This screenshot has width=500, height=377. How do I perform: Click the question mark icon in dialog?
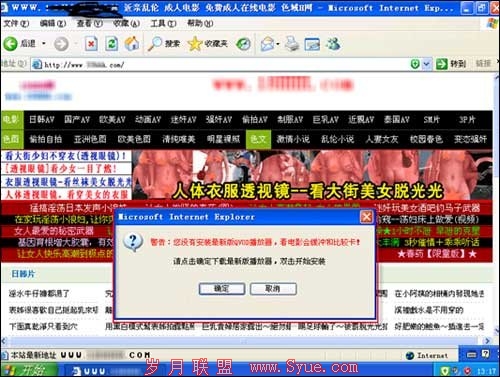tap(133, 242)
